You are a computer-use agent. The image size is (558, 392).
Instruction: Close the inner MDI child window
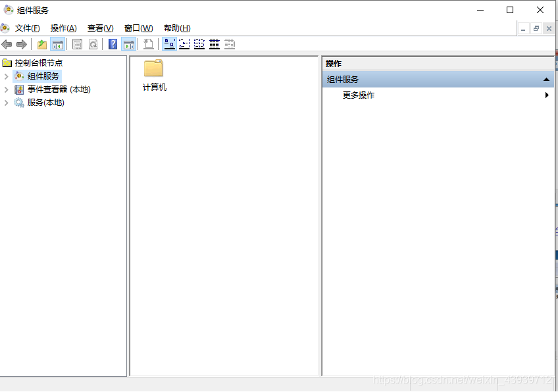(x=549, y=29)
